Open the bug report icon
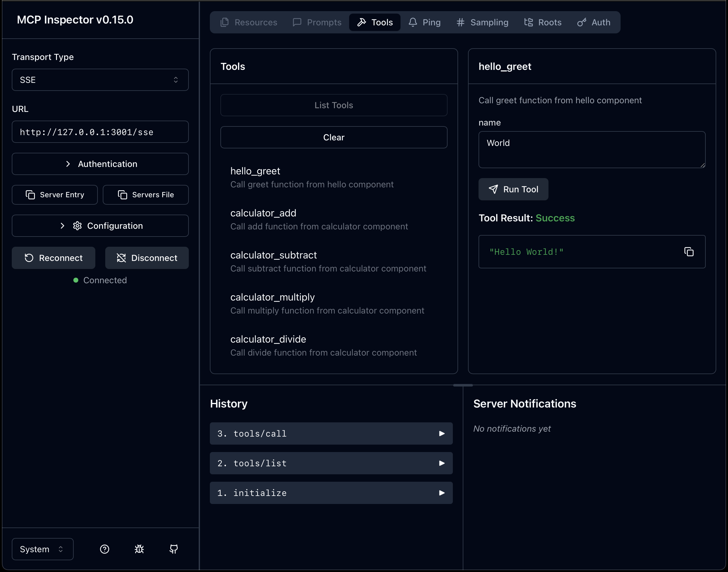 coord(139,549)
